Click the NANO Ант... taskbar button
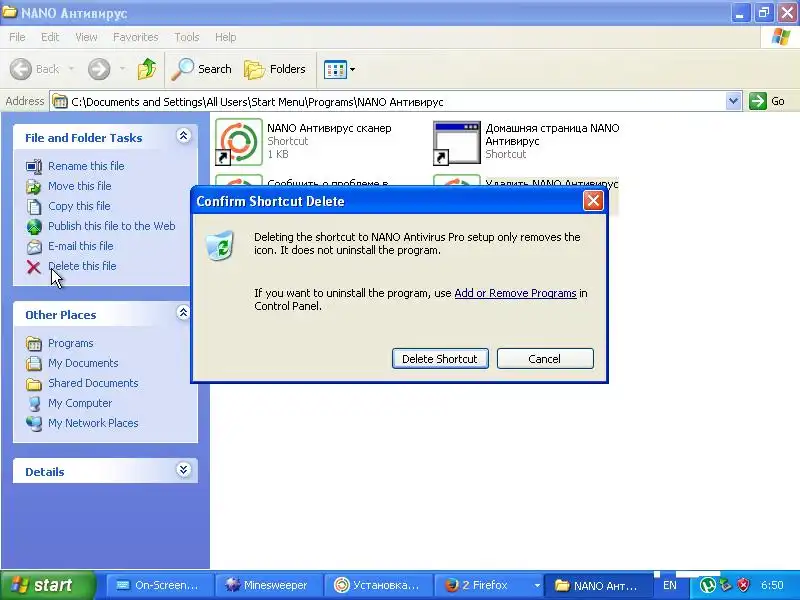Viewport: 800px width, 600px height. 598,585
